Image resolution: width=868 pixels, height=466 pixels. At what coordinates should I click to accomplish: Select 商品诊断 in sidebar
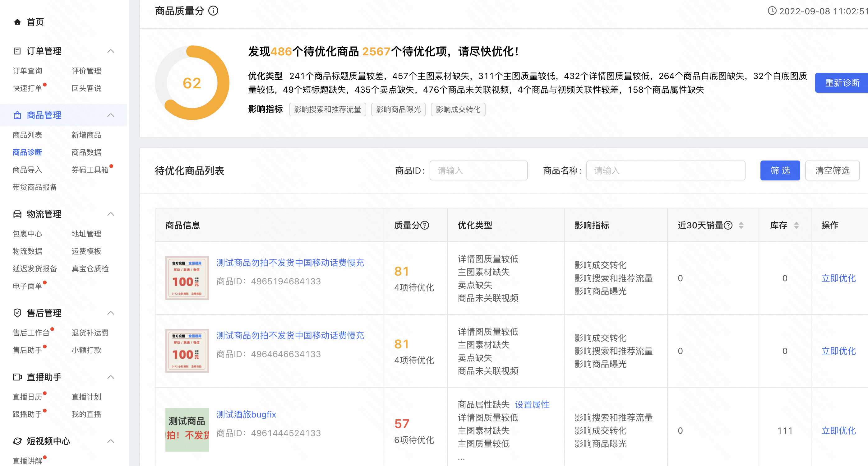coord(27,152)
